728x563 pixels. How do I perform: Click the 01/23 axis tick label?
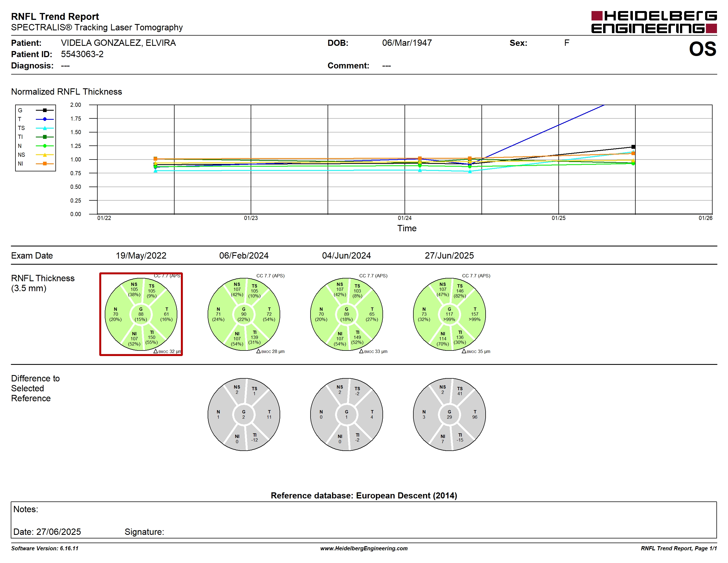251,218
